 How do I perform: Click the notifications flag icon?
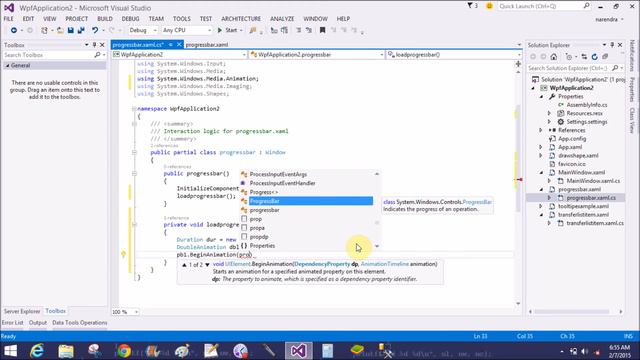point(470,6)
